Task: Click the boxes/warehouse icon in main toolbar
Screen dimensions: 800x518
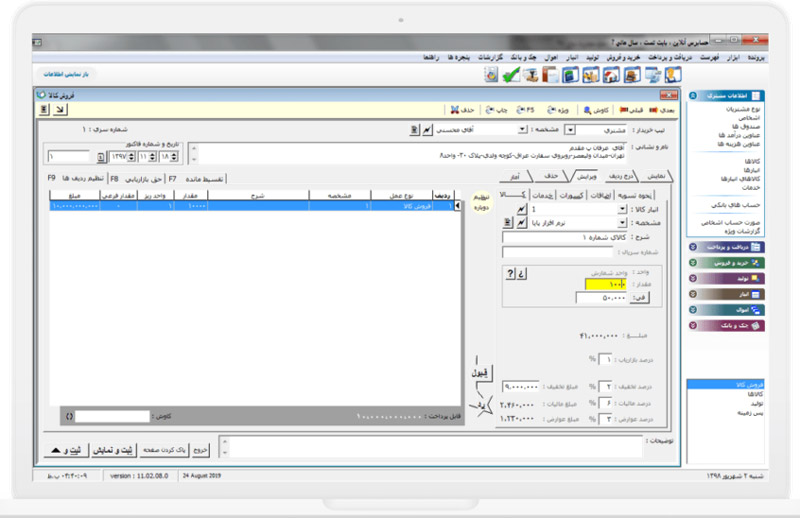Action: click(x=591, y=76)
